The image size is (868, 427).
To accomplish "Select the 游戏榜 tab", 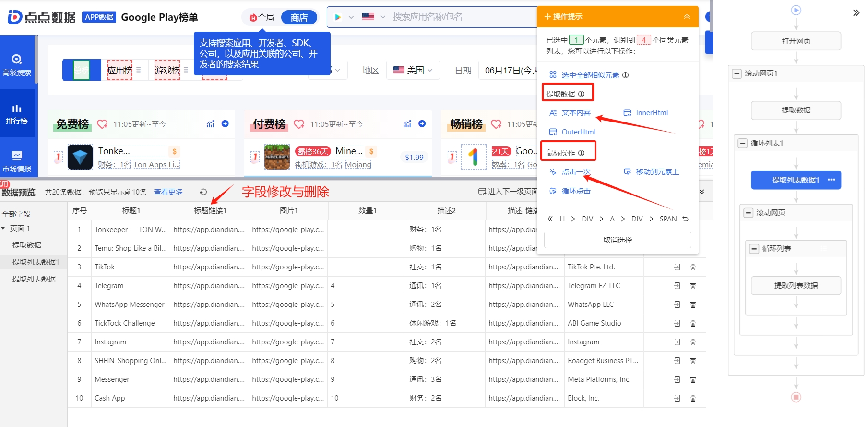I will (x=167, y=70).
